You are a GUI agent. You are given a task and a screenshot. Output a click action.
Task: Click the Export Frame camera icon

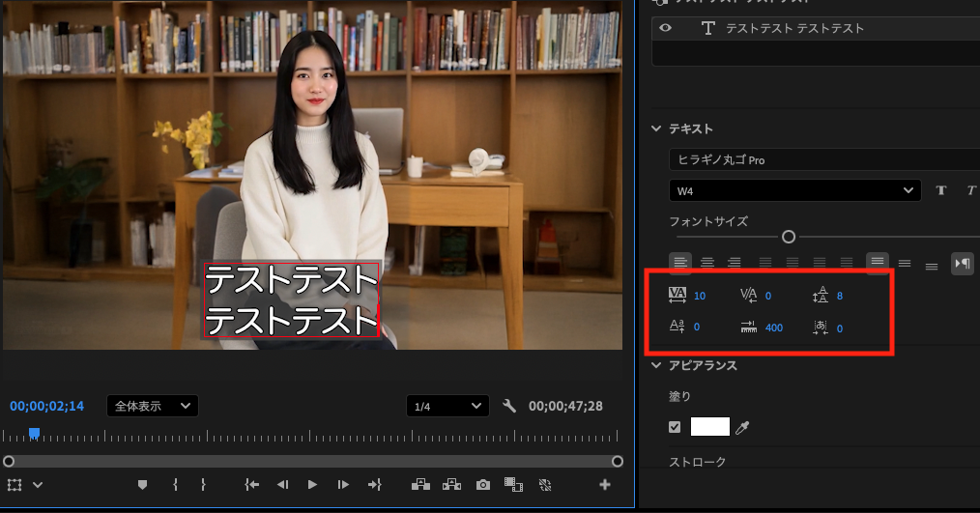(x=483, y=485)
